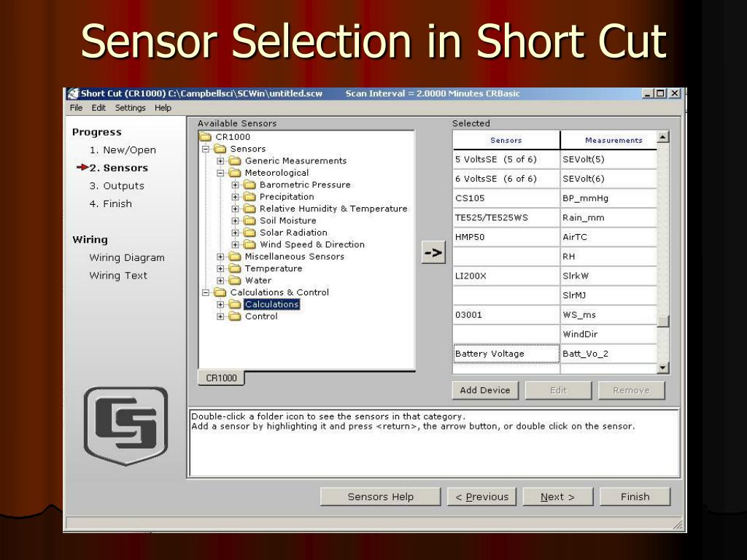Open the File menu
The width and height of the screenshot is (747, 560).
pyautogui.click(x=76, y=108)
